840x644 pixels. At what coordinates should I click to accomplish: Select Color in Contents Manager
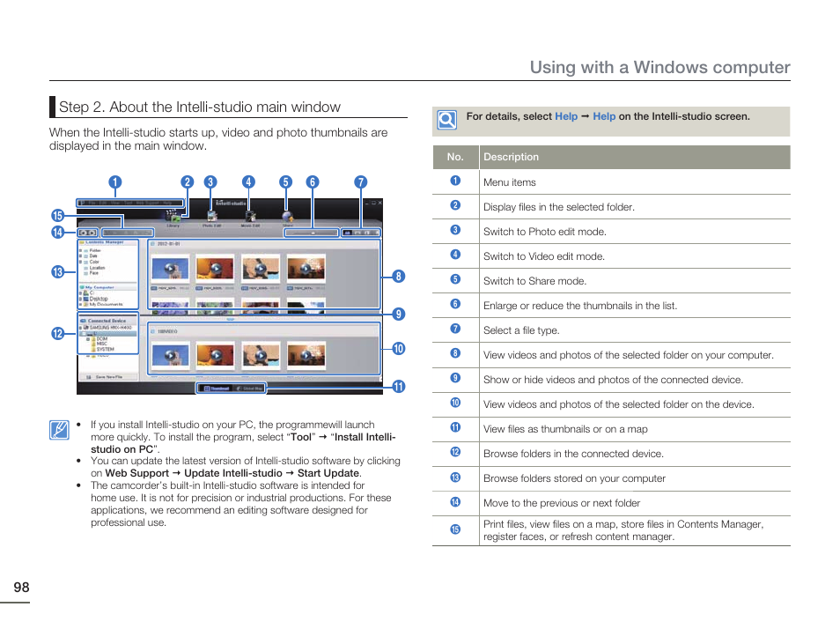click(x=94, y=262)
